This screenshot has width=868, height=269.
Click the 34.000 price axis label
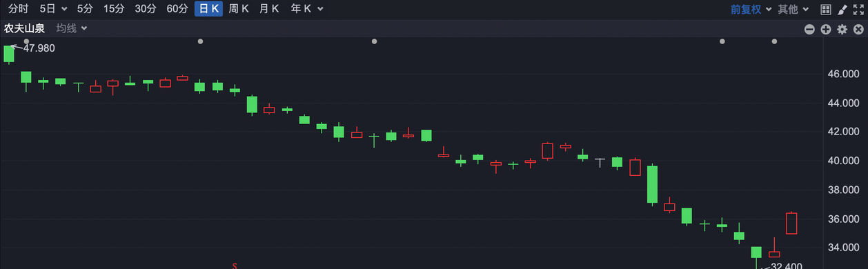(843, 248)
